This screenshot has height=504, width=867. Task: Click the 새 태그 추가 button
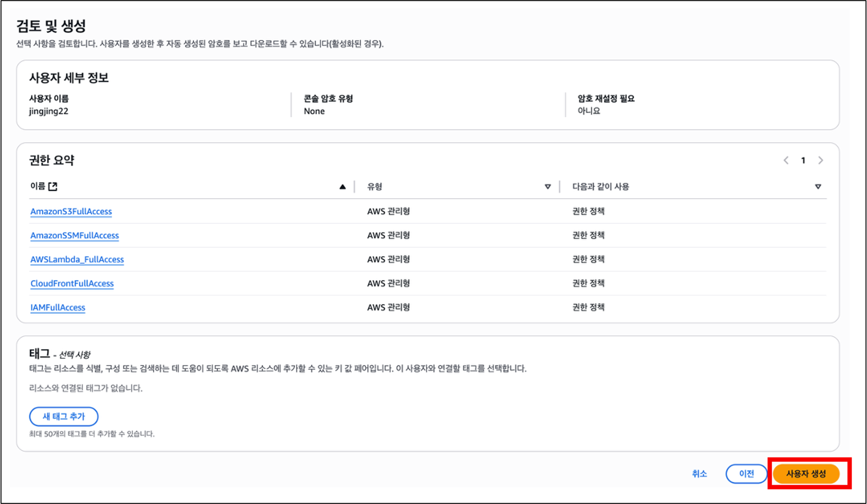(64, 417)
